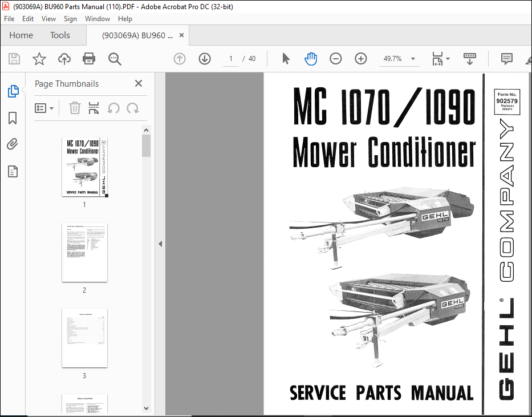Close the Page Thumbnails panel
Image resolution: width=532 pixels, height=417 pixels.
(139, 83)
